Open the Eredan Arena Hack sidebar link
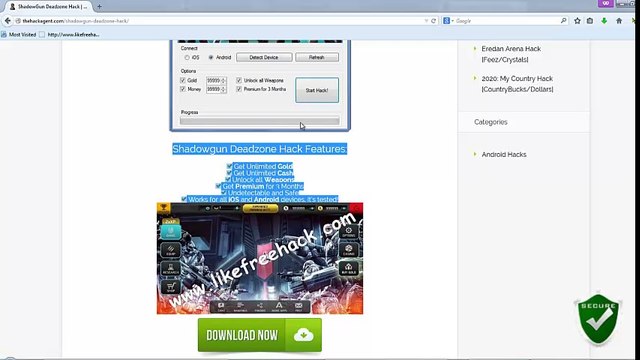The image size is (640, 360). coord(511,54)
